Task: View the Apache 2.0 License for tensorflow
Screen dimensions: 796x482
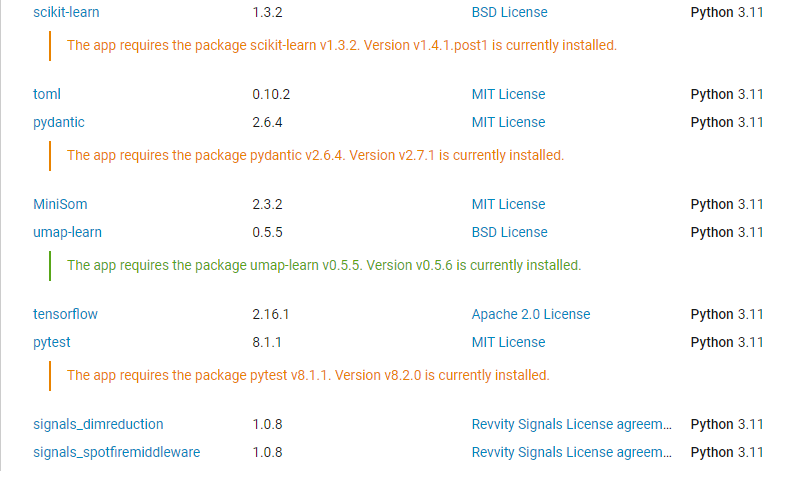Action: click(531, 314)
